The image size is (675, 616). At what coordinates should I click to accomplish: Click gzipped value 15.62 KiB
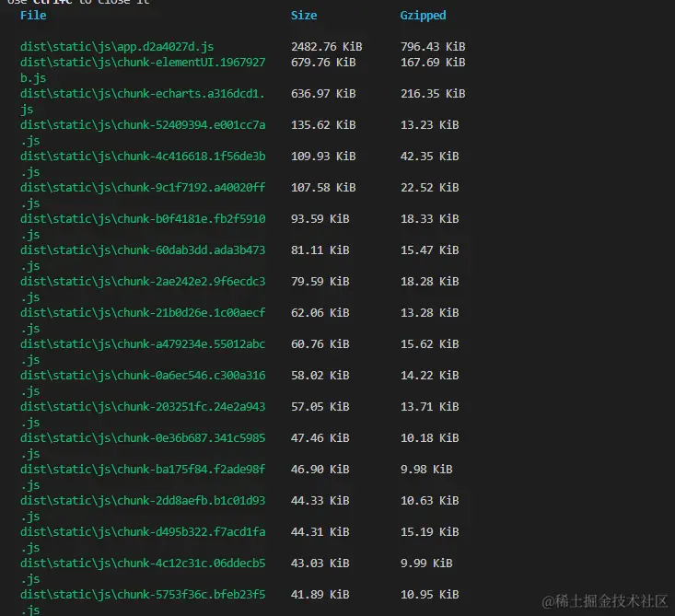point(430,344)
